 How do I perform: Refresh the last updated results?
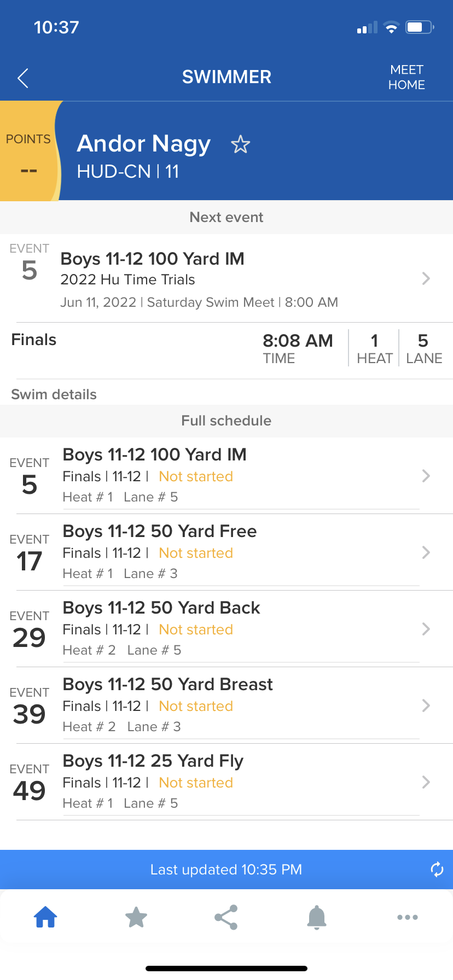coord(437,869)
